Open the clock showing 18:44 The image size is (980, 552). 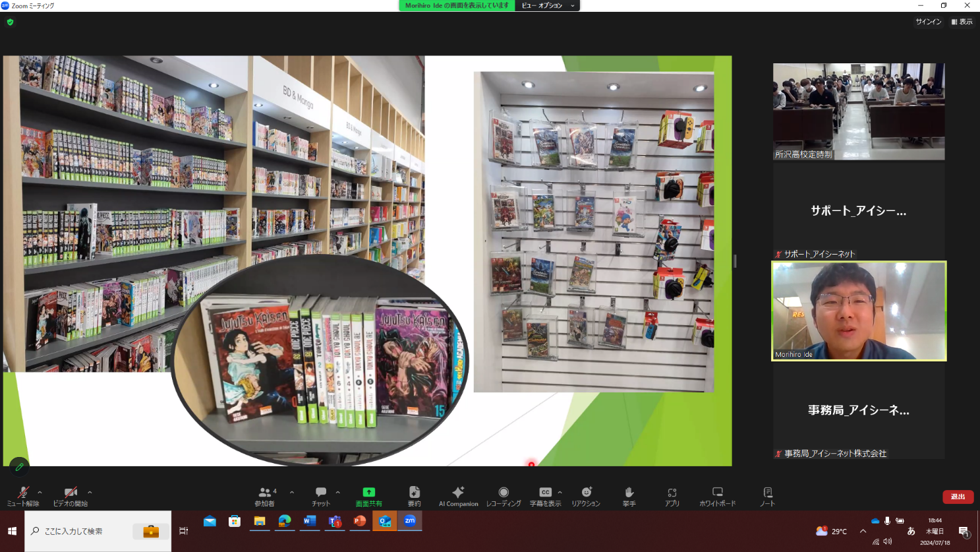[x=935, y=531]
